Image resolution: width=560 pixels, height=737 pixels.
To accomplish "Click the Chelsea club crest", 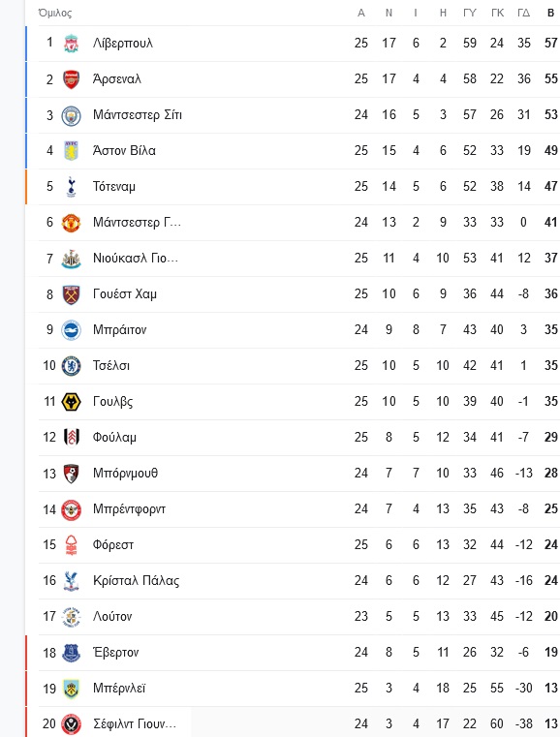I will [x=71, y=366].
